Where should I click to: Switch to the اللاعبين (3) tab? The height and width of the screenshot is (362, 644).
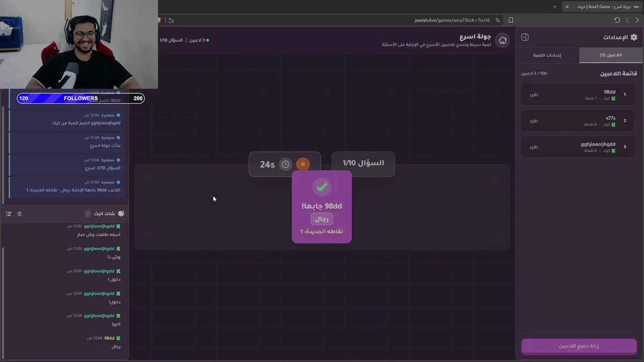[611, 55]
